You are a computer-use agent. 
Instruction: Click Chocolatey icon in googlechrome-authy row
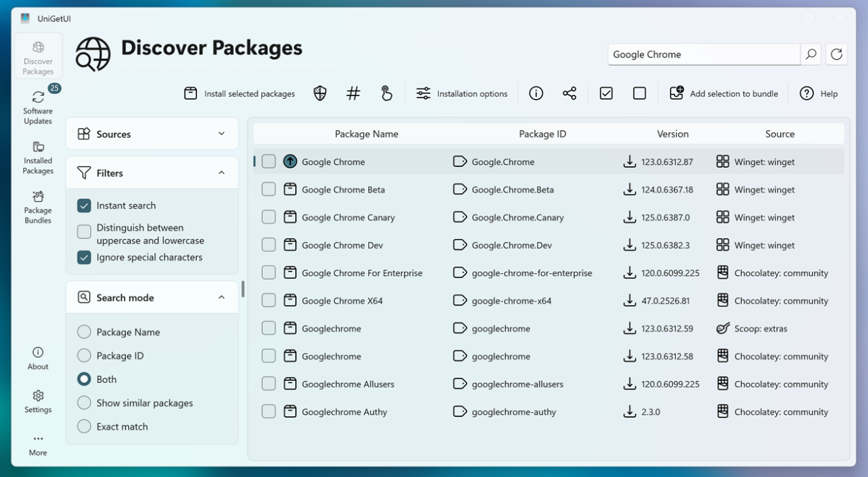click(723, 411)
